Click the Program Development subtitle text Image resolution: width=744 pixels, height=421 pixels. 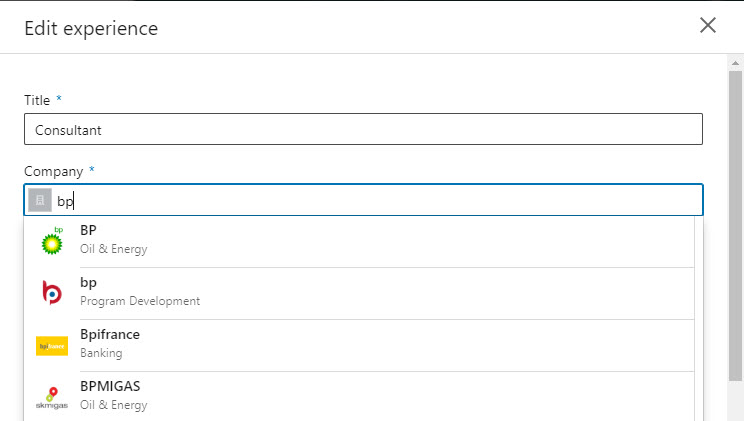pyautogui.click(x=140, y=301)
